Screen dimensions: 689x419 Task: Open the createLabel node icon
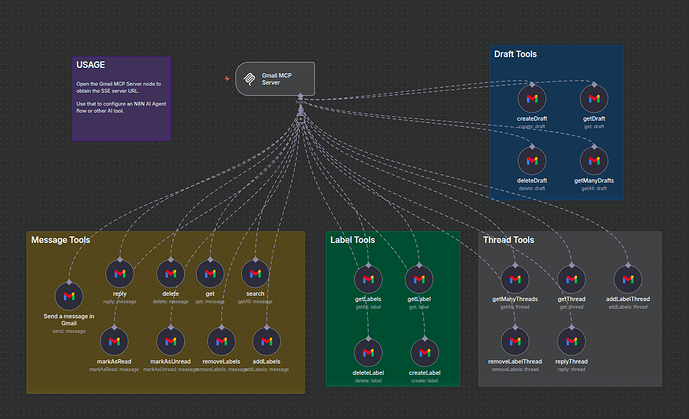[x=424, y=353]
